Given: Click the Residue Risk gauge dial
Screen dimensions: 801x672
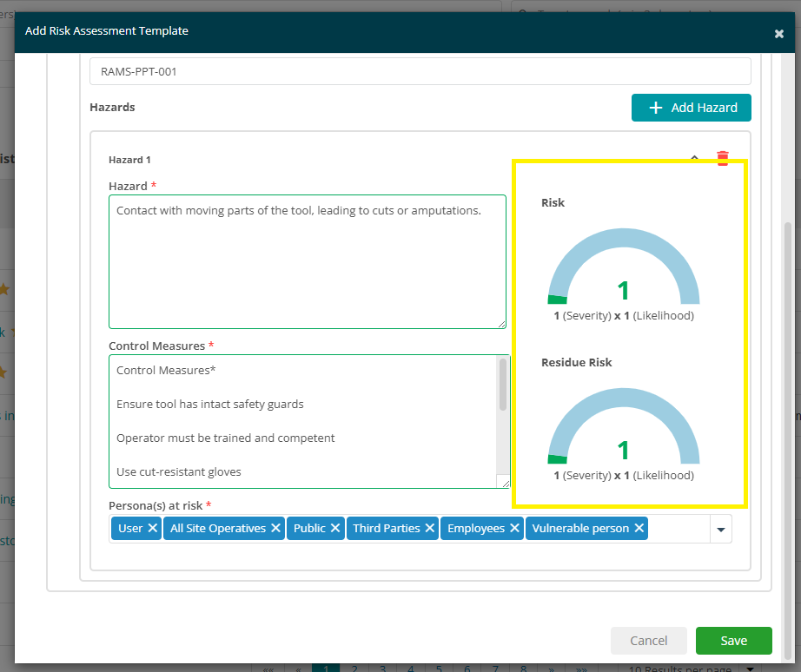Looking at the screenshot, I should pos(624,426).
